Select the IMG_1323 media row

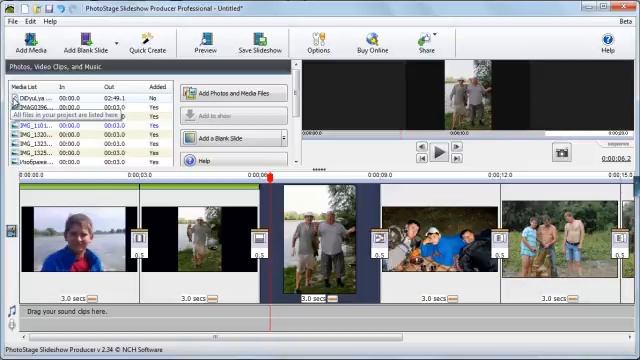pos(90,144)
